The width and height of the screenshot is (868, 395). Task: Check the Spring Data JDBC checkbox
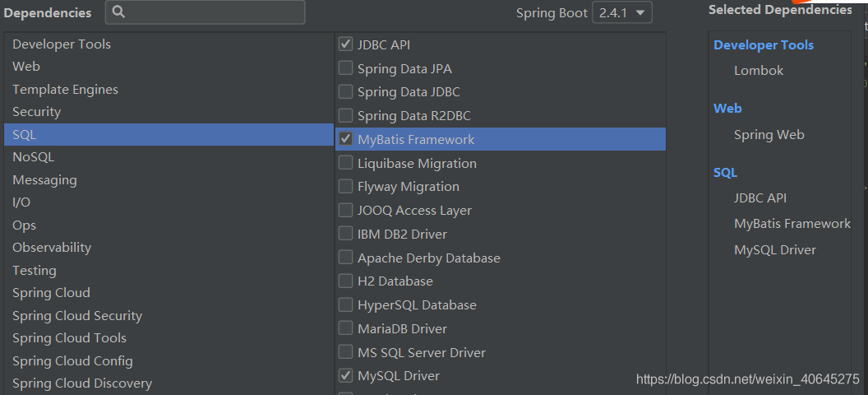[x=345, y=91]
